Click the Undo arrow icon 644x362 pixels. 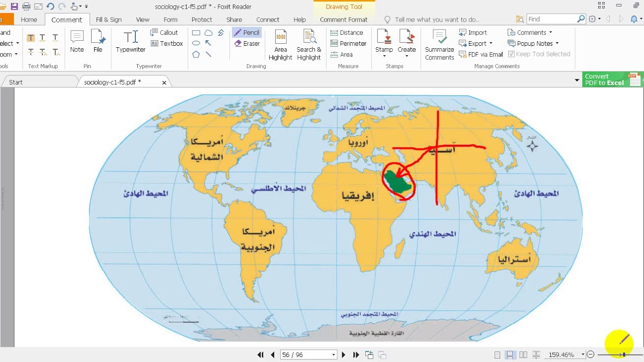[50, 7]
